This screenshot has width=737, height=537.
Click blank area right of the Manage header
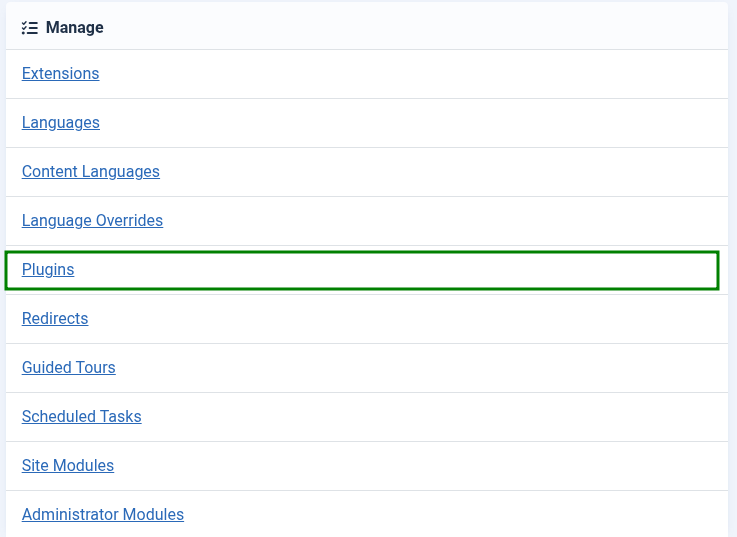[x=400, y=28]
